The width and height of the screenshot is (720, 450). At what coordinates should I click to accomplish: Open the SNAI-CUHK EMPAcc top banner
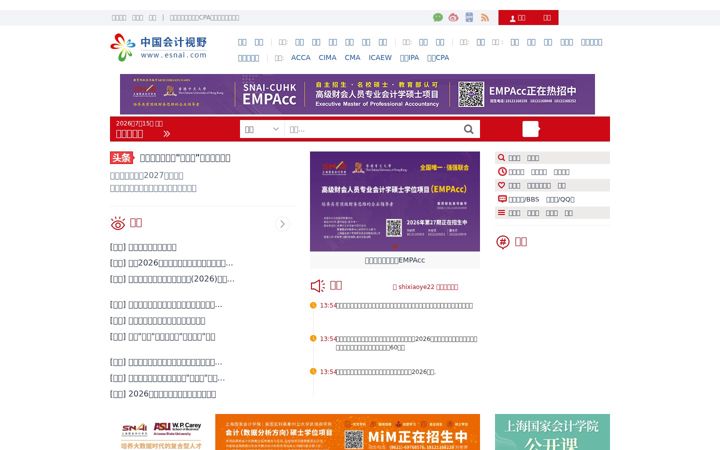click(x=357, y=94)
